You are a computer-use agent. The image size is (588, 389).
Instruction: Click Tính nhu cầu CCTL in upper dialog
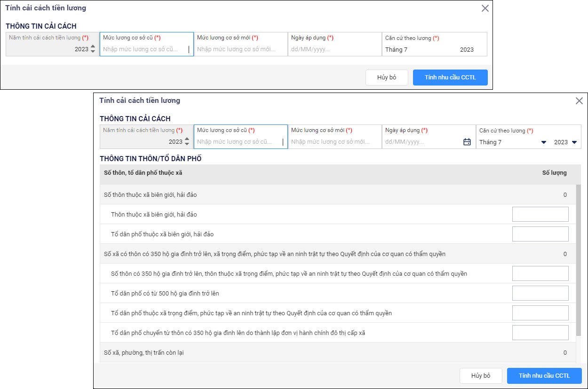point(450,78)
